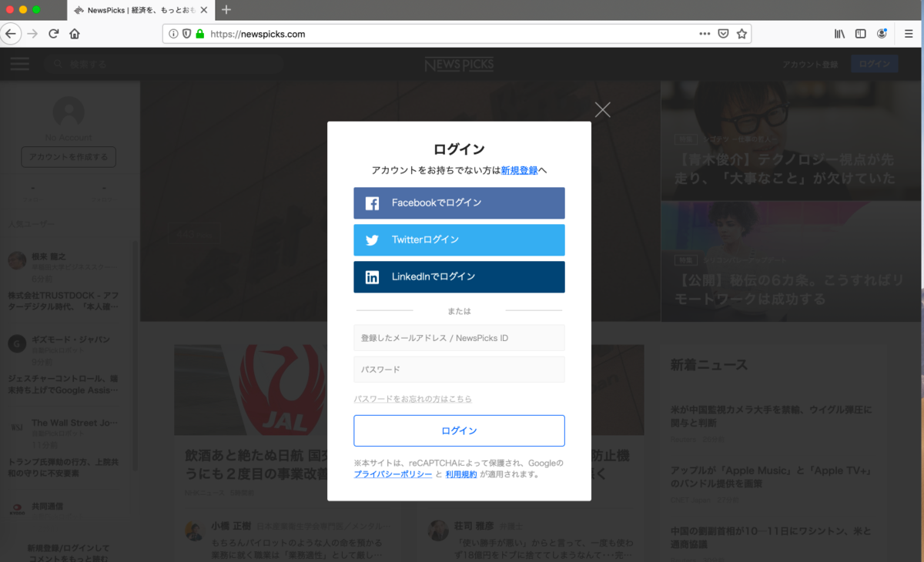Log in with the LinkedInでログイン button
Image resolution: width=924 pixels, height=562 pixels.
(x=460, y=277)
